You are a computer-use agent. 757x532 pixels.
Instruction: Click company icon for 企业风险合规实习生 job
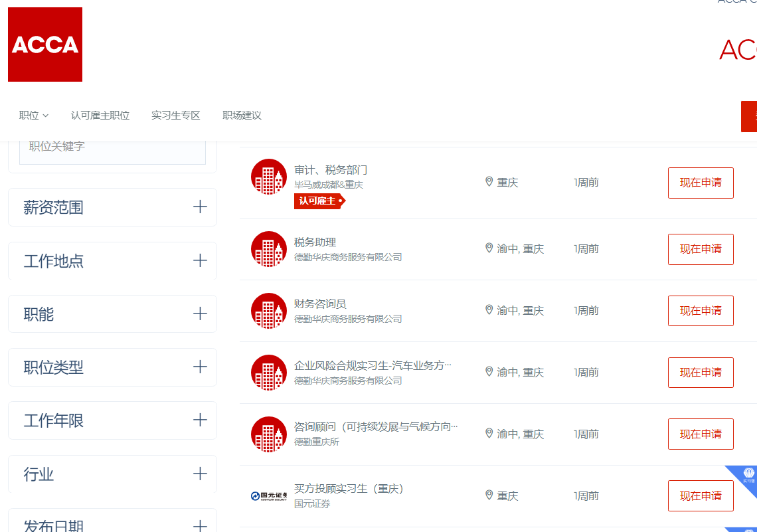pyautogui.click(x=269, y=373)
